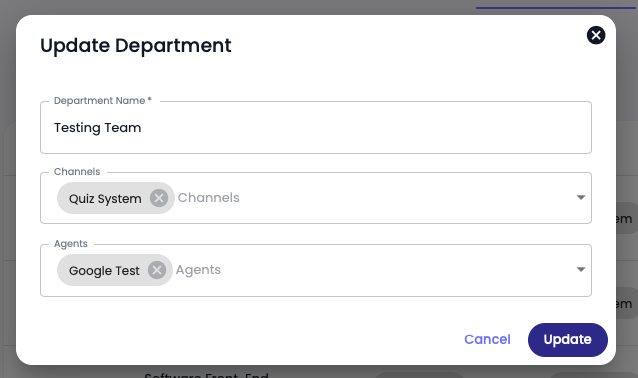Click the underlined active tab behind the dialog
The height and width of the screenshot is (378, 638).
[555, 7]
